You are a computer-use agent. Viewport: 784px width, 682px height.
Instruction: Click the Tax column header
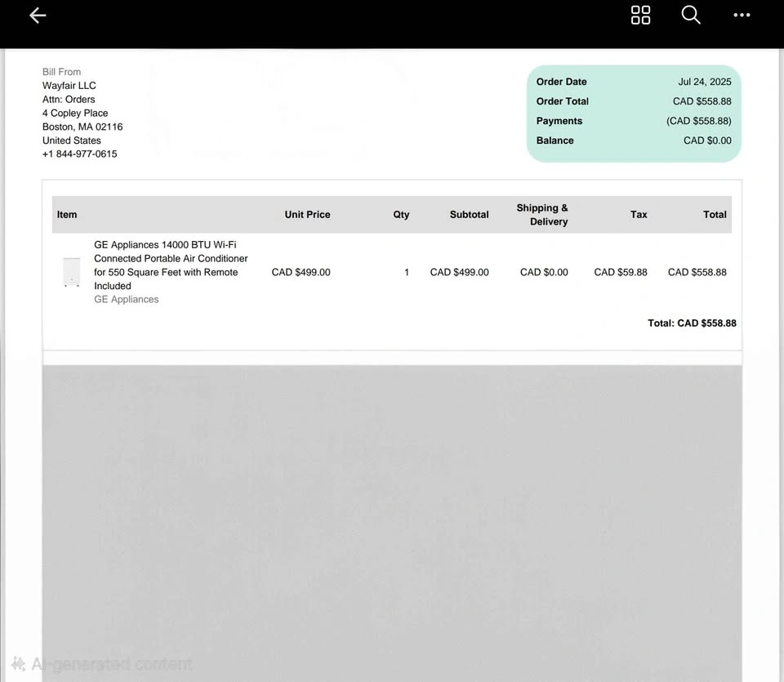[639, 215]
